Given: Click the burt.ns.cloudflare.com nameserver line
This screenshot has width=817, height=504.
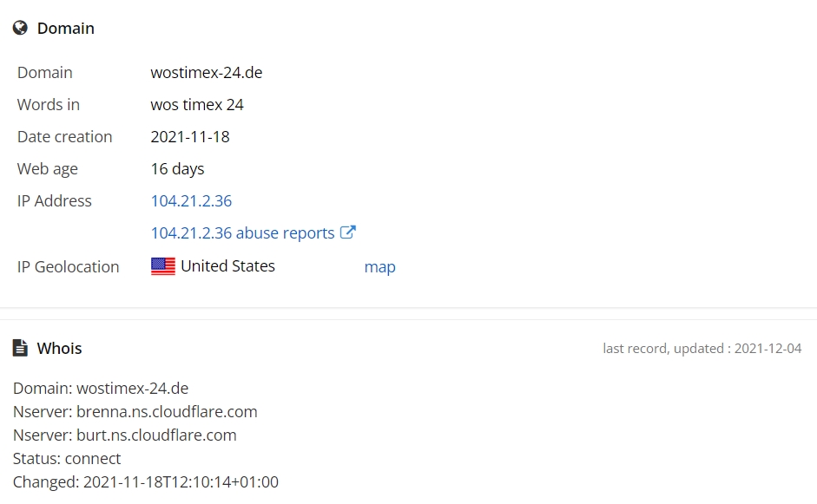Looking at the screenshot, I should 124,435.
